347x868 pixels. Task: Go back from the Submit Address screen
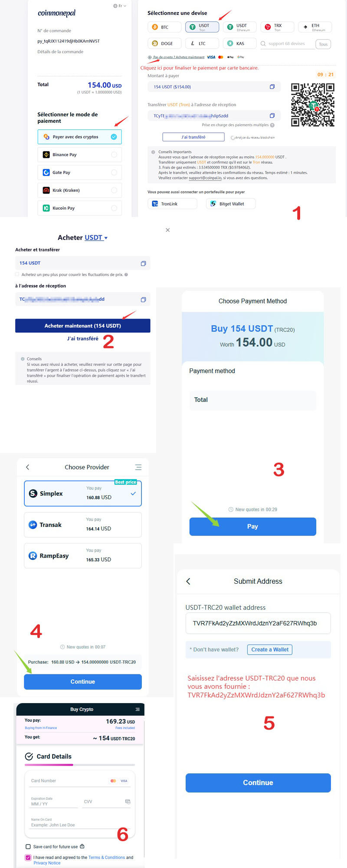pos(188,581)
